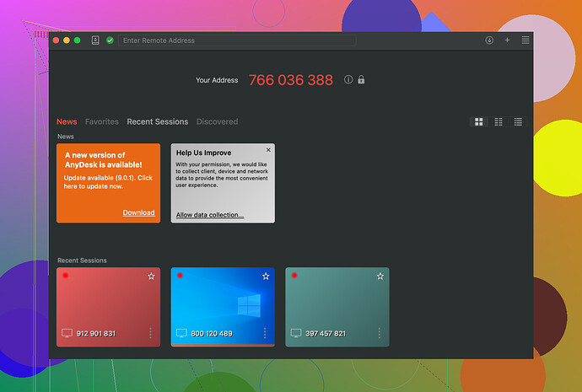Open options menu for 397 457 821
Screen dimensions: 582x392
(x=379, y=333)
